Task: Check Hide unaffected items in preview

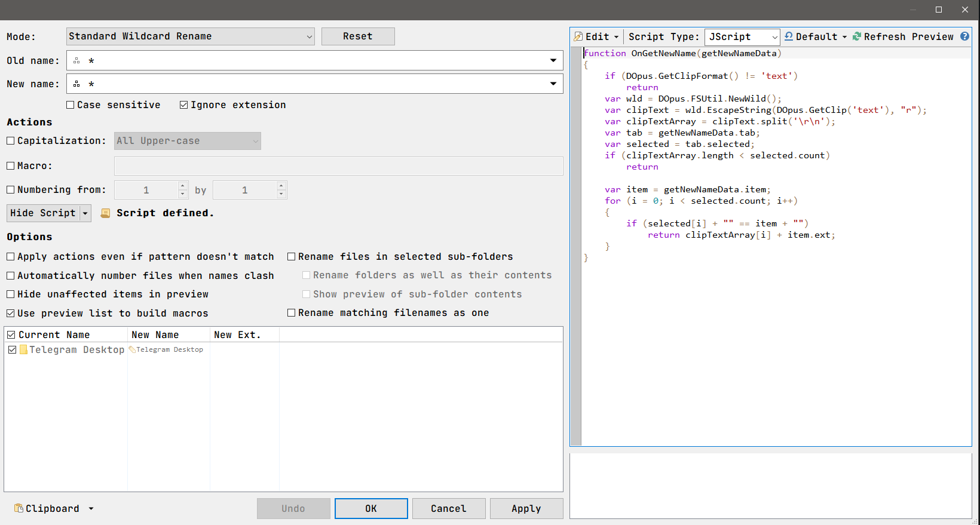Action: click(x=11, y=294)
